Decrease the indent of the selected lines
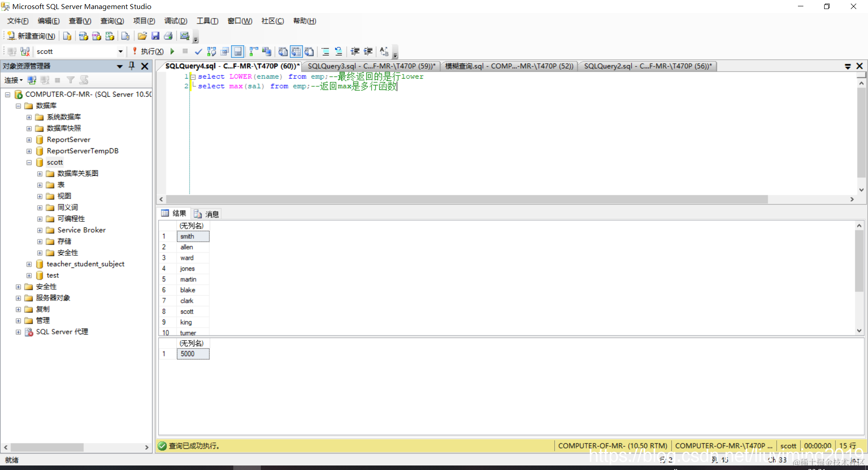This screenshot has width=868, height=470. (355, 52)
